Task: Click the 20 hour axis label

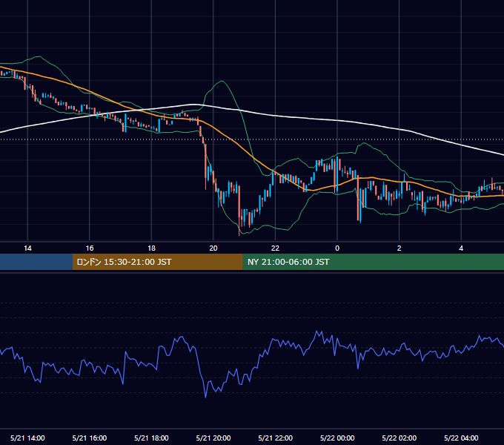Action: click(213, 248)
